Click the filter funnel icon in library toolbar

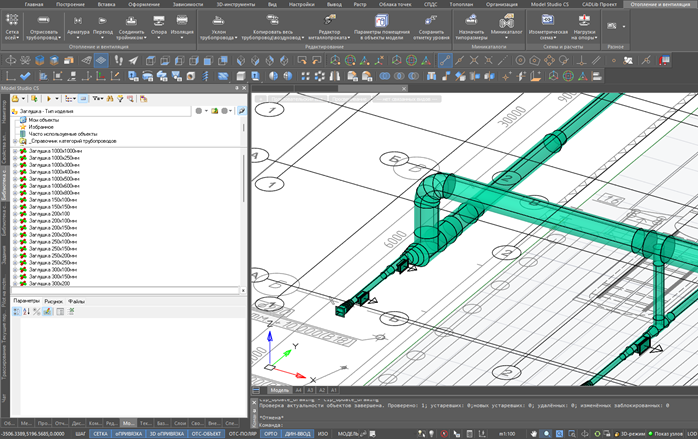pos(120,99)
